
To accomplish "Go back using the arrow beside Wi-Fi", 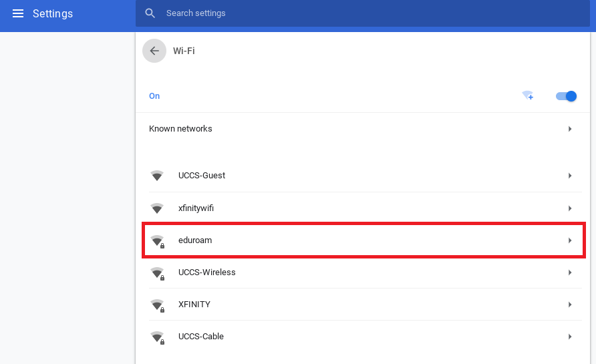I will 154,51.
